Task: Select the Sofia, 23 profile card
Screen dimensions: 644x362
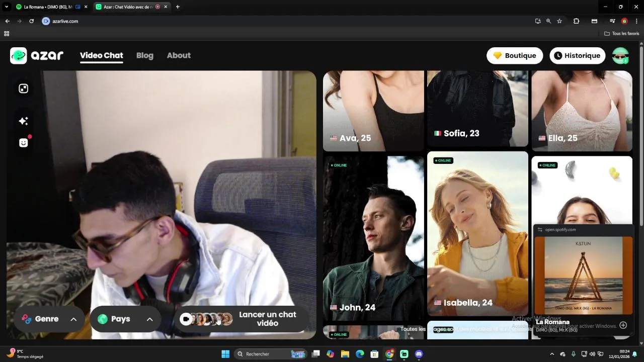Action: (477, 108)
